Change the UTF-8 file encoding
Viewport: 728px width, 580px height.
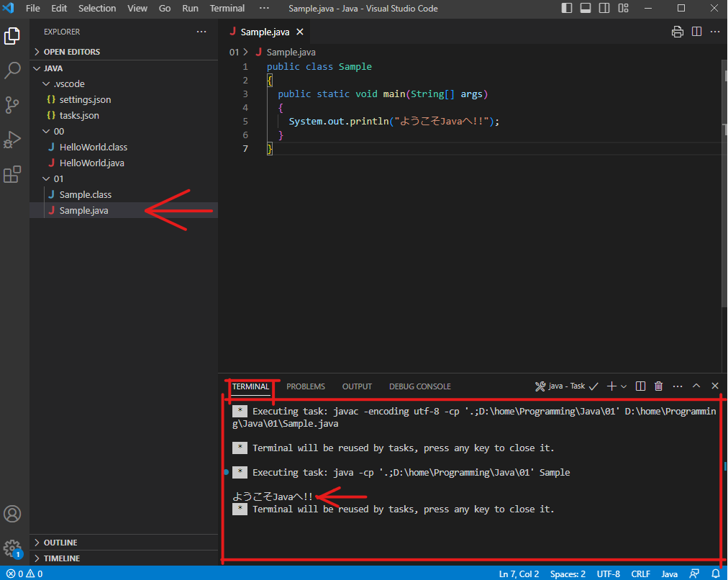pyautogui.click(x=608, y=574)
